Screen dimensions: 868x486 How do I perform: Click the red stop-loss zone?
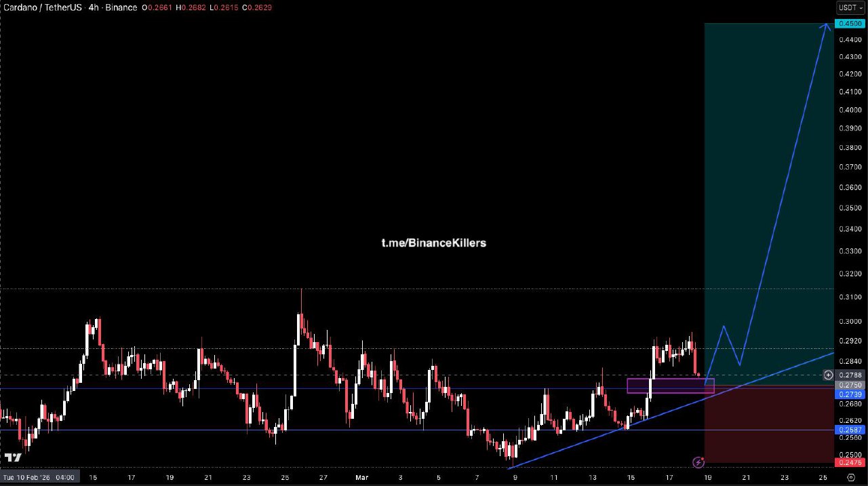click(768, 428)
